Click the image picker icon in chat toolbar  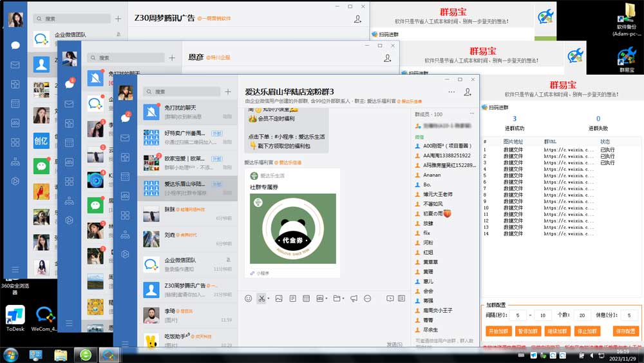(279, 299)
